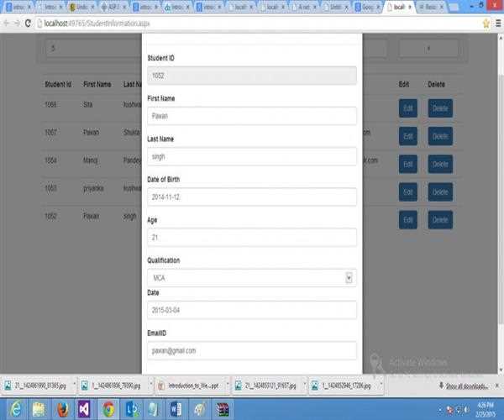Open Chrome menu hamburger icon
This screenshot has width=504, height=420.
click(497, 23)
